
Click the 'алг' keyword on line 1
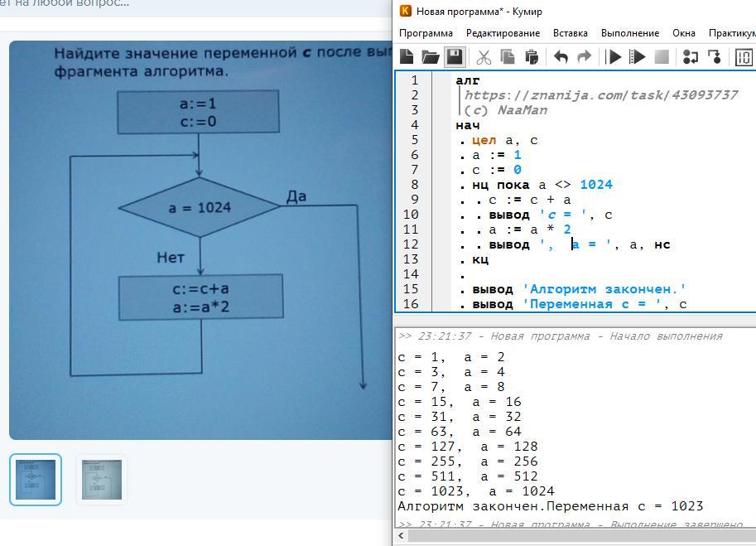[x=467, y=80]
